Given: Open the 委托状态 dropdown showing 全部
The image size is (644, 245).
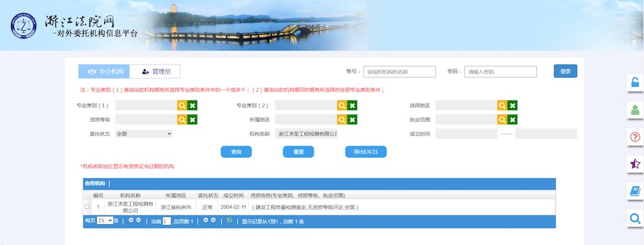Looking at the screenshot, I should point(144,133).
